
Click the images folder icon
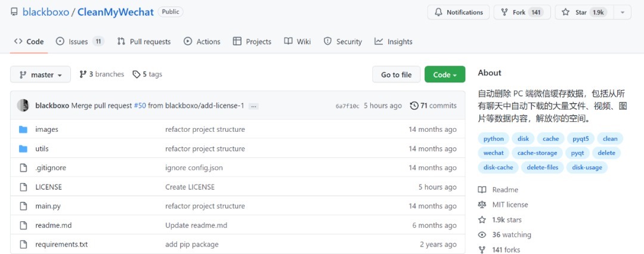23,129
